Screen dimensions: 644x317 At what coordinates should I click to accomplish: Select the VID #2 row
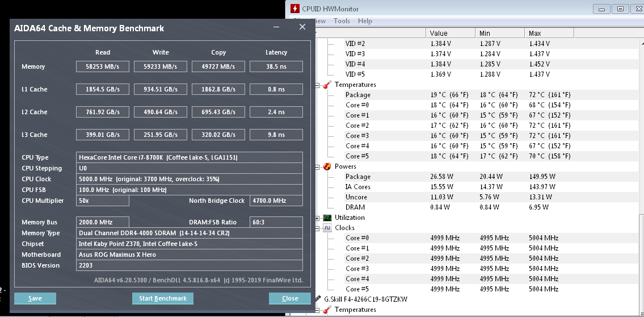point(491,44)
